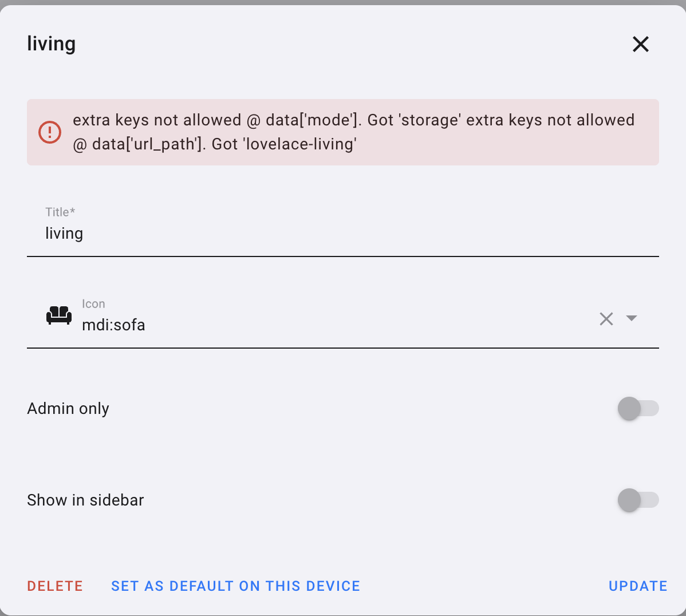Select the 'living' text in Title field
The width and height of the screenshot is (686, 616).
64,233
